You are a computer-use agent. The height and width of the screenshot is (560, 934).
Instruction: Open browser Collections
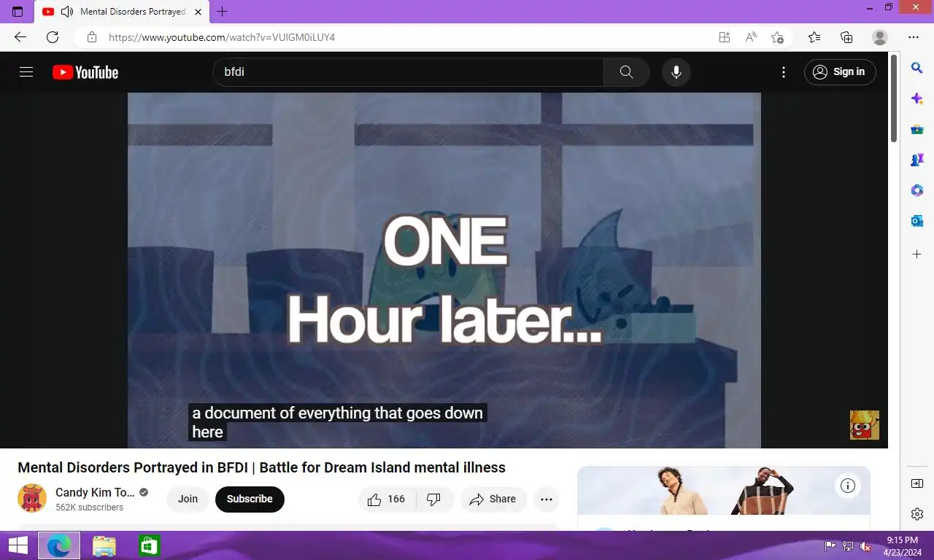[x=846, y=37]
